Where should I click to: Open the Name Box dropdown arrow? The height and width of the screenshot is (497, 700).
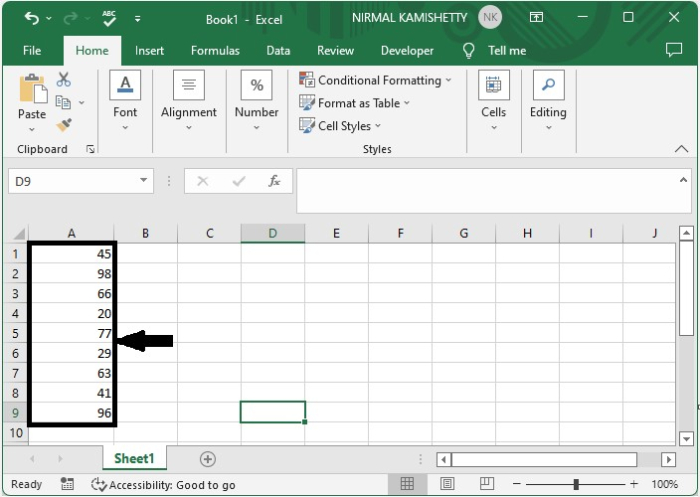coord(144,181)
